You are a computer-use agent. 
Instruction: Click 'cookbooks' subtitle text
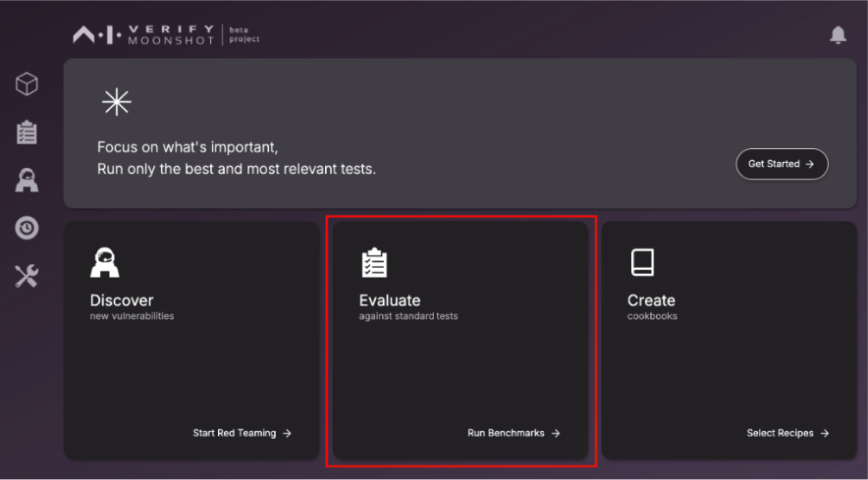[652, 316]
